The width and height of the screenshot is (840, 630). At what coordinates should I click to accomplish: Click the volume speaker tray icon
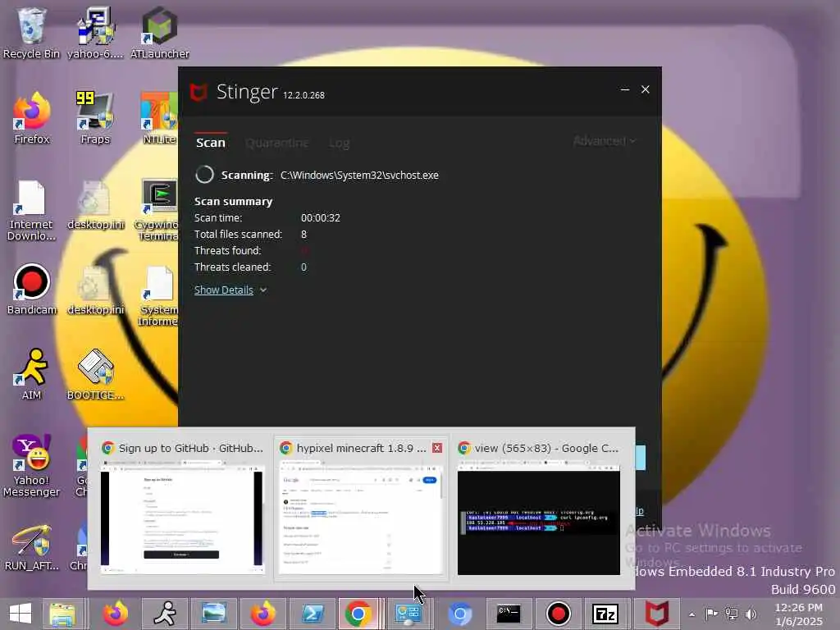751,614
